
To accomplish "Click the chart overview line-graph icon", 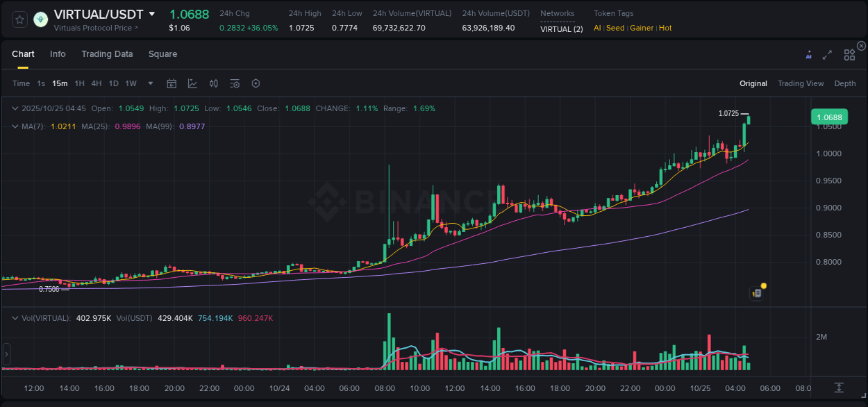I will pos(192,83).
